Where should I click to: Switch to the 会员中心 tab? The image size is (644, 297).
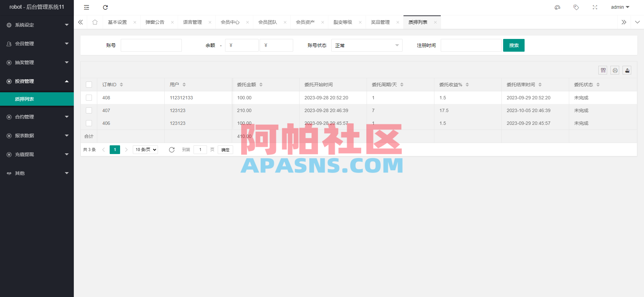[x=230, y=22]
